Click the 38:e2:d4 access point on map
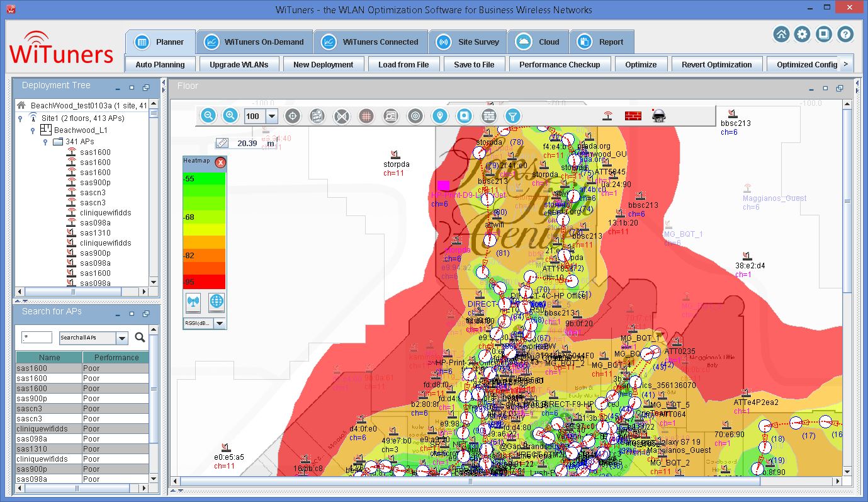868x502 pixels. click(750, 266)
